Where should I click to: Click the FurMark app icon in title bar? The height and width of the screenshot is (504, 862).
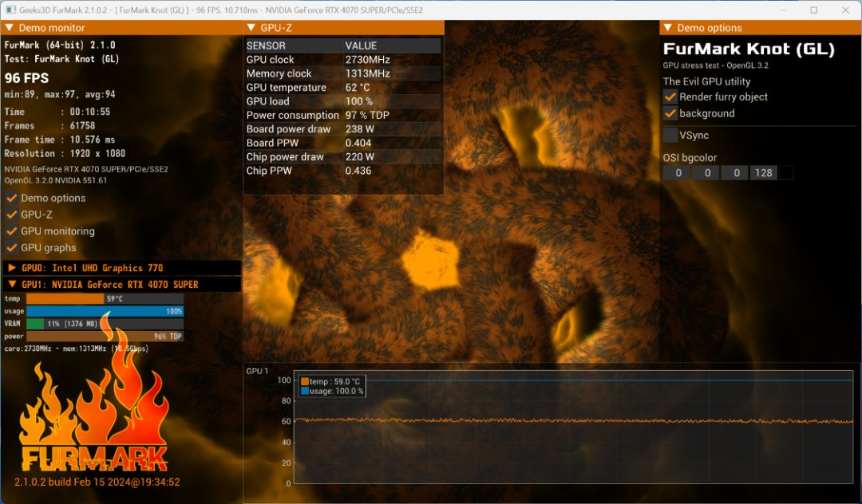pyautogui.click(x=10, y=10)
